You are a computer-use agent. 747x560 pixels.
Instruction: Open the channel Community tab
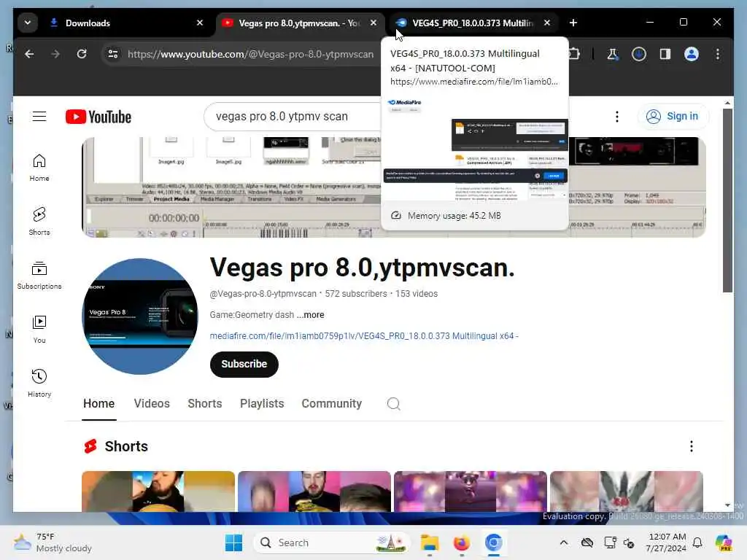click(332, 404)
